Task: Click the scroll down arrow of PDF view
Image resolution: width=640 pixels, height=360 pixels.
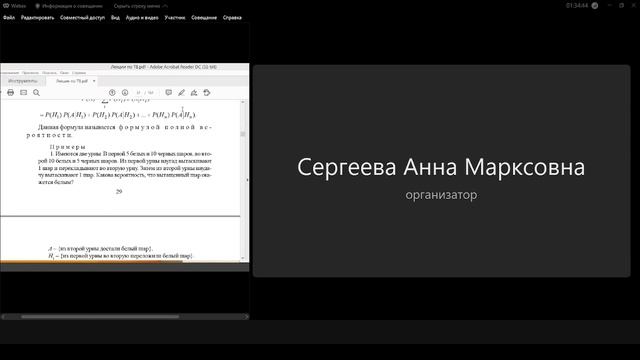Action: point(243,258)
